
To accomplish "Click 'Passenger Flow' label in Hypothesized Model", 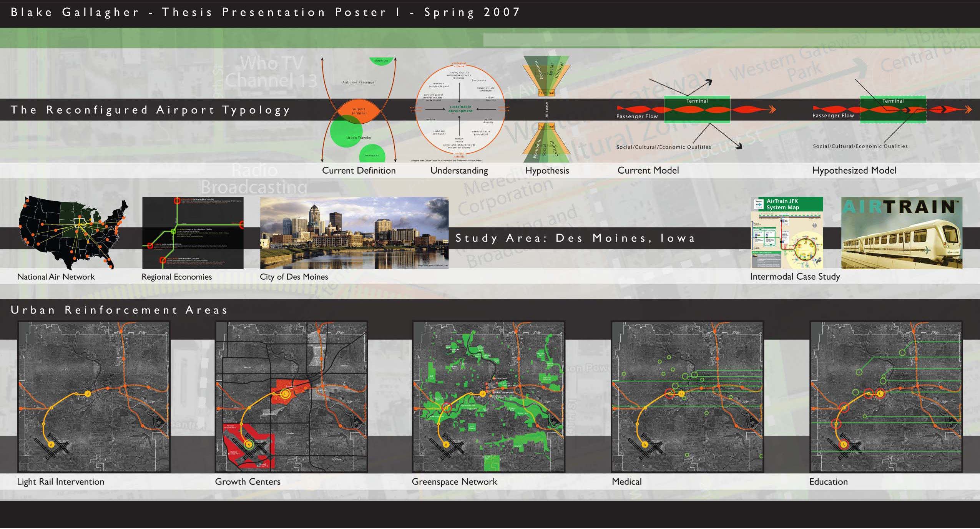I will 833,116.
